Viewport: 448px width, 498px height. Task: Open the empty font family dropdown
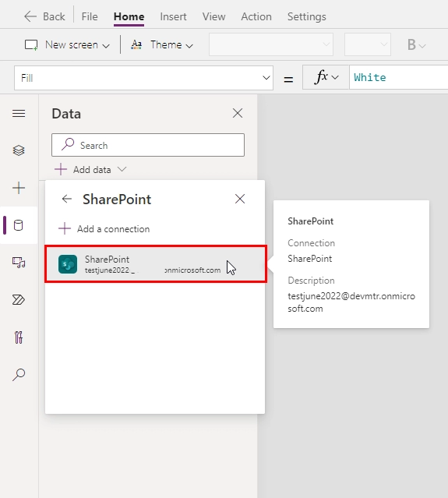[271, 44]
